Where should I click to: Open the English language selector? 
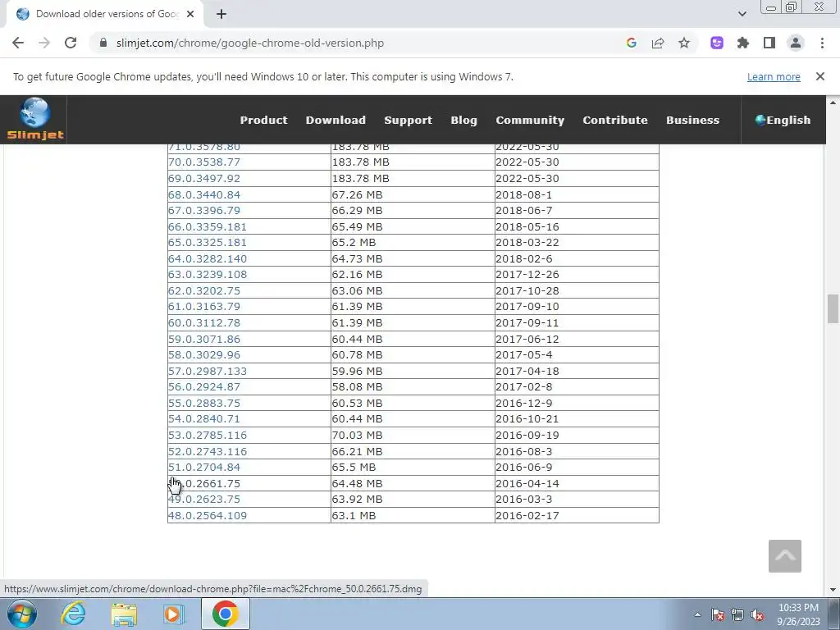783,120
